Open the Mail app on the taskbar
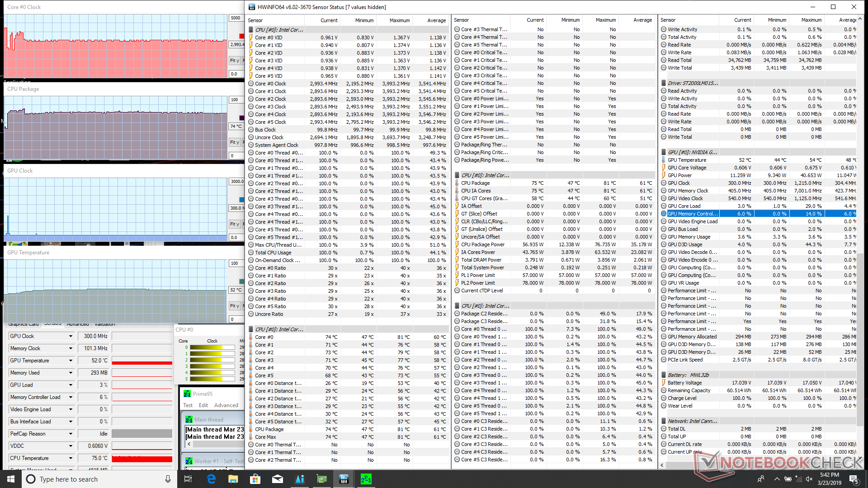The width and height of the screenshot is (868, 488). [x=278, y=479]
